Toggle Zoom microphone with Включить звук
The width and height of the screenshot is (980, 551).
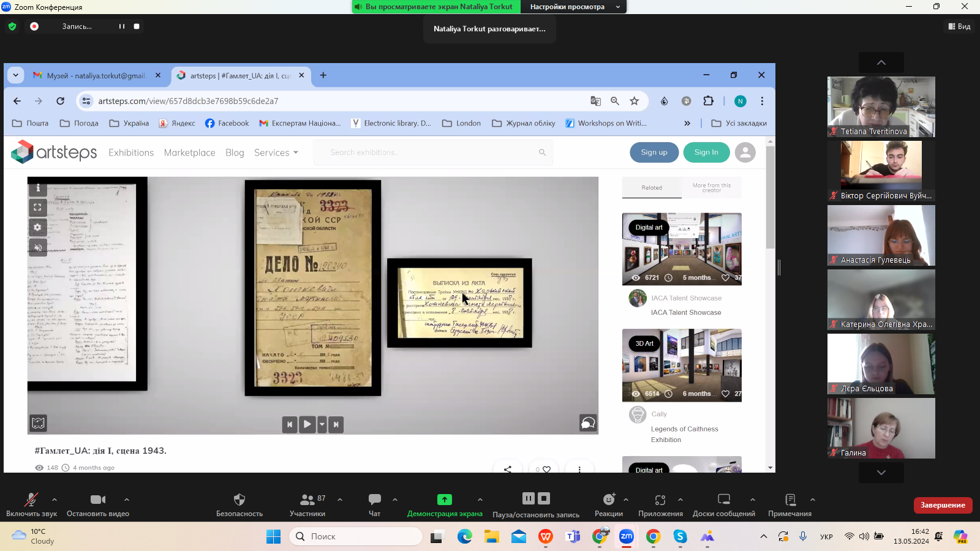pos(31,500)
